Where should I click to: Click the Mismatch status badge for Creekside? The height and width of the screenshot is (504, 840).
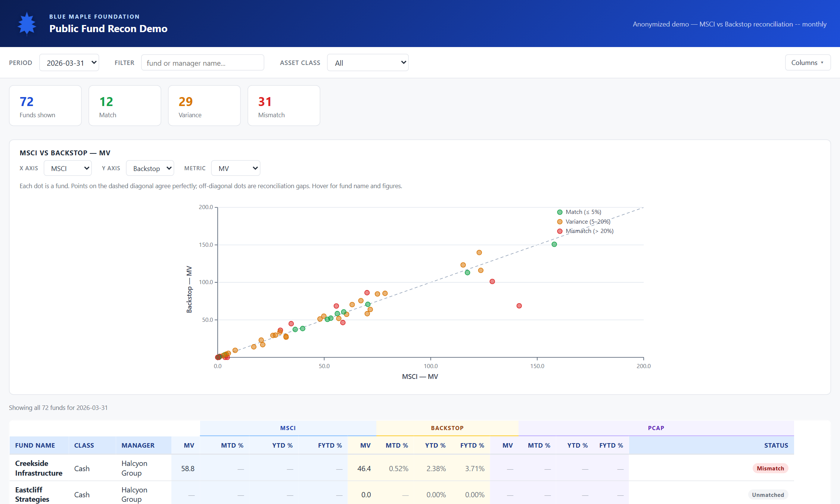(770, 469)
